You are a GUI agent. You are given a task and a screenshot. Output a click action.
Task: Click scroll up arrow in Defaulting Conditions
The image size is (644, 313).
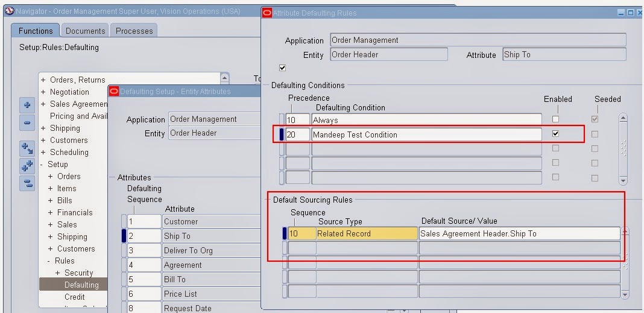(623, 118)
